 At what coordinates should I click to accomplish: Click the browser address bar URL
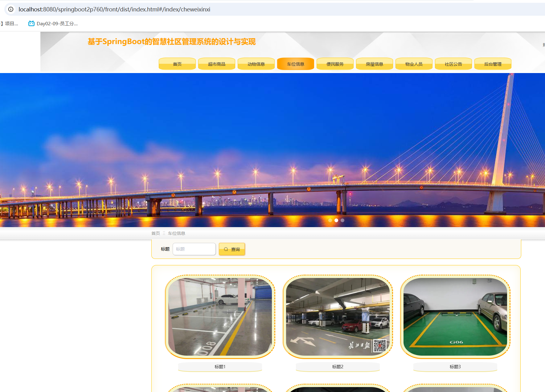pyautogui.click(x=114, y=9)
